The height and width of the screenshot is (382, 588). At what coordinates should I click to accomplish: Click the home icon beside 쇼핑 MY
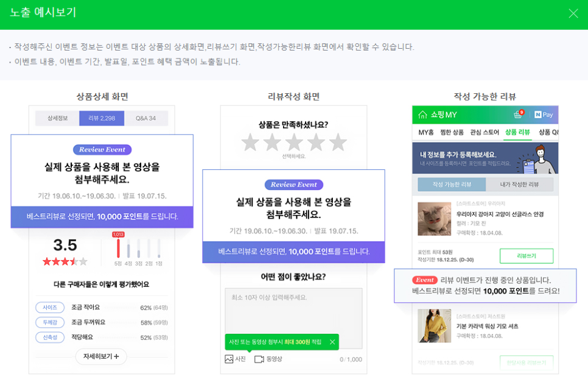[x=422, y=115]
